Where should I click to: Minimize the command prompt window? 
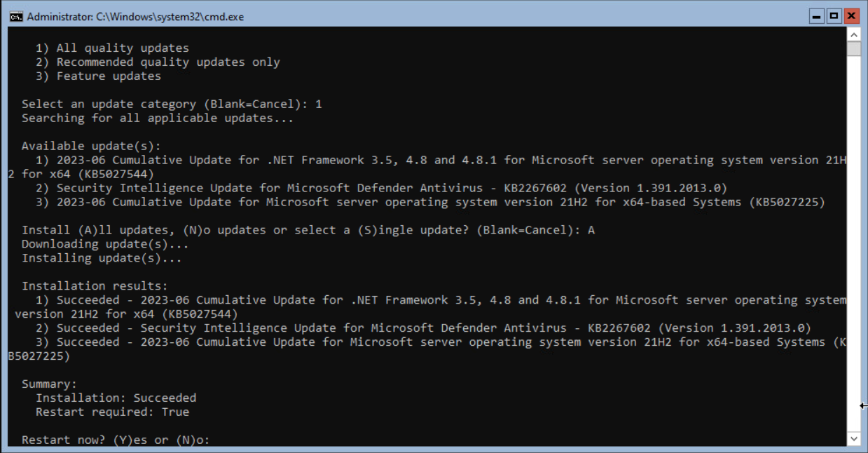point(816,16)
